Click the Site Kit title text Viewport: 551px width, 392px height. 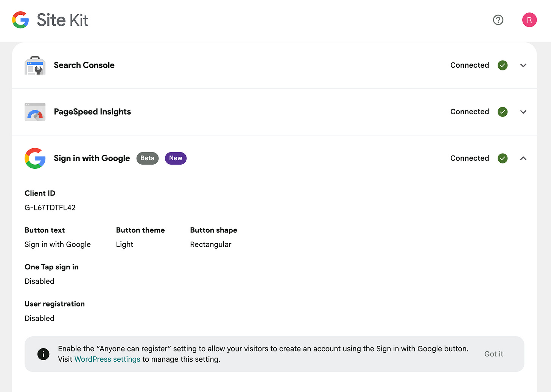click(62, 20)
